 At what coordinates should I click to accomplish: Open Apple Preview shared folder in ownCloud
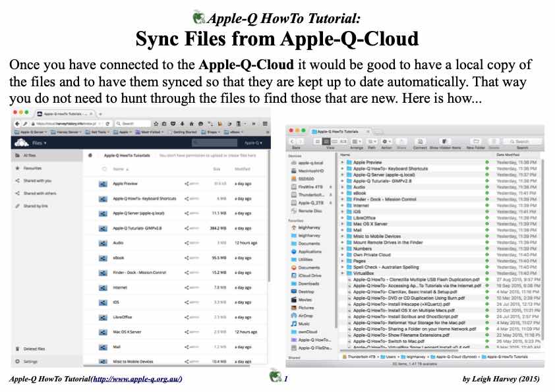coord(125,184)
